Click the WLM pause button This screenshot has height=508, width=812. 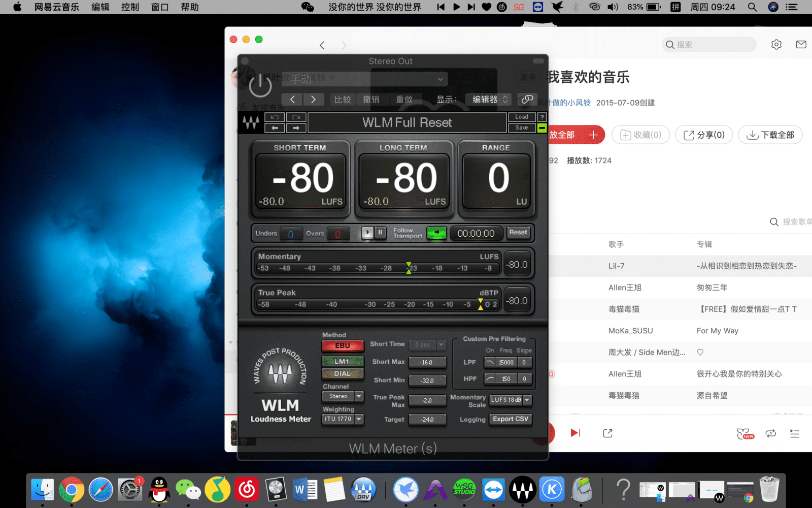pos(380,233)
